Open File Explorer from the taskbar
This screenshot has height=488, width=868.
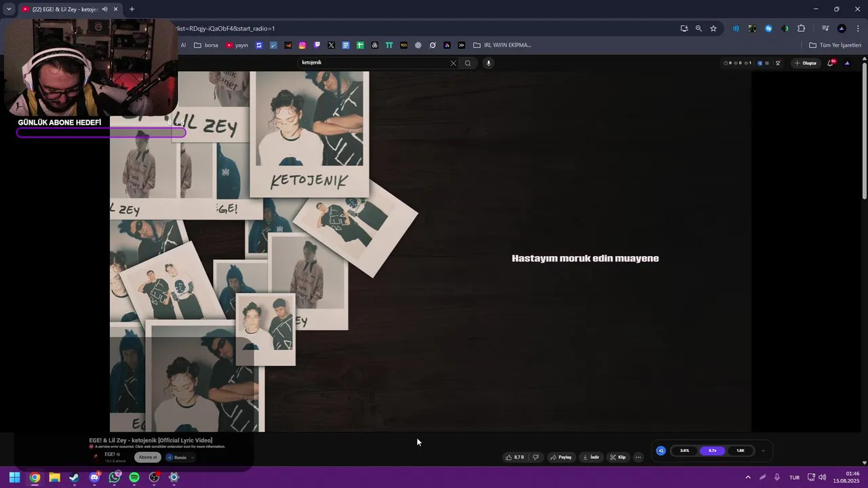54,477
